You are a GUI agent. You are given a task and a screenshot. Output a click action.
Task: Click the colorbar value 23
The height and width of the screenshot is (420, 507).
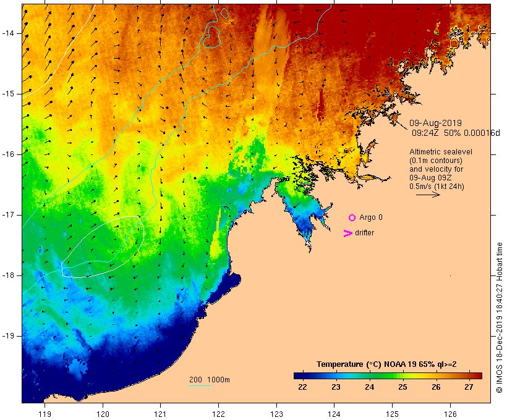336,387
